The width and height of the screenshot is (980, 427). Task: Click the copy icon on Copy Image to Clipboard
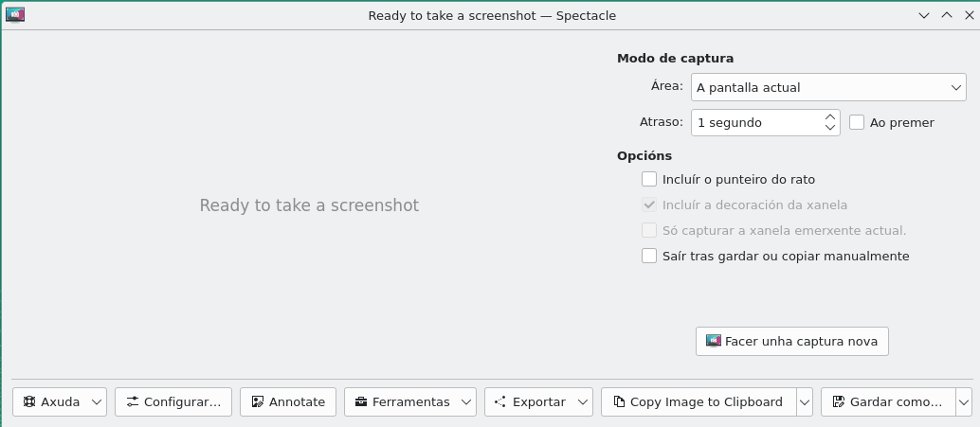tap(619, 402)
